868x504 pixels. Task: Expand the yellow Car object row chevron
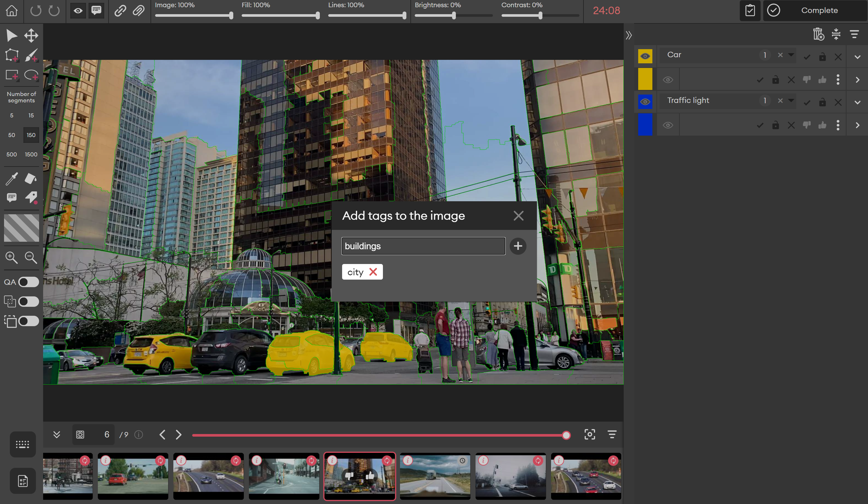858,80
